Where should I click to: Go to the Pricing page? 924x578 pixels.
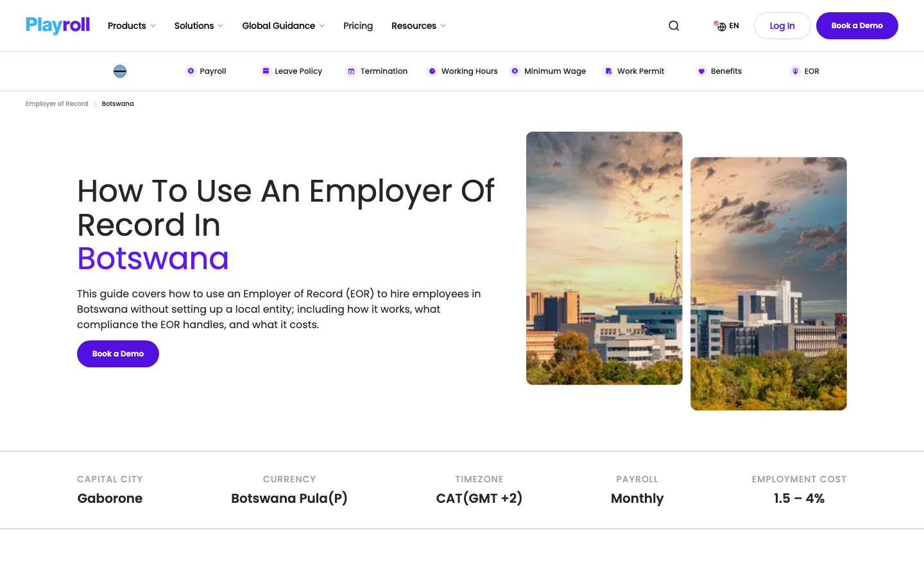point(358,26)
